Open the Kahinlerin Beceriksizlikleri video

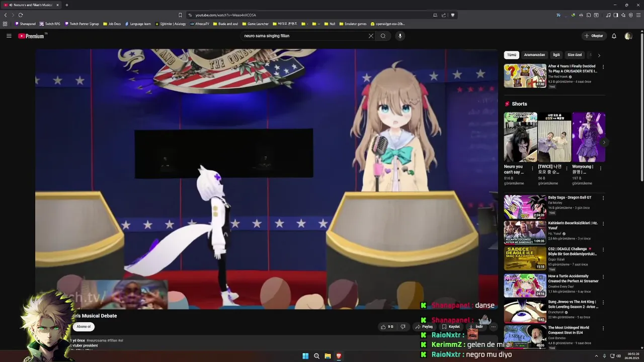(x=525, y=232)
